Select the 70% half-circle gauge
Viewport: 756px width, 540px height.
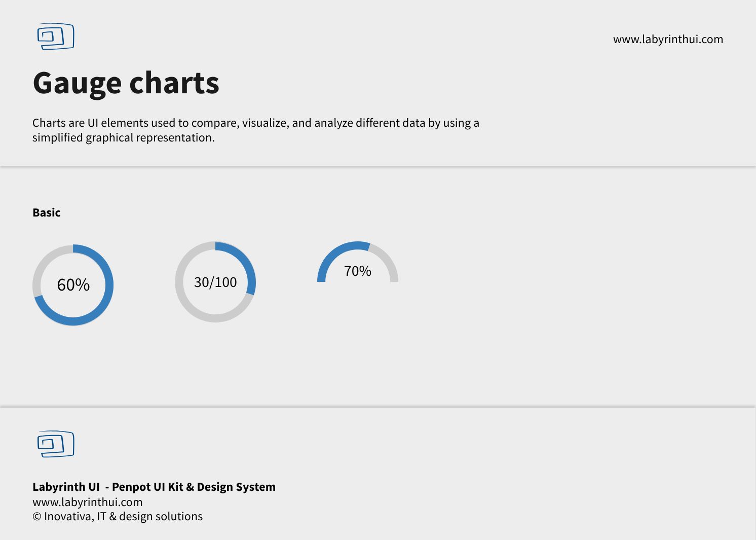click(x=358, y=262)
